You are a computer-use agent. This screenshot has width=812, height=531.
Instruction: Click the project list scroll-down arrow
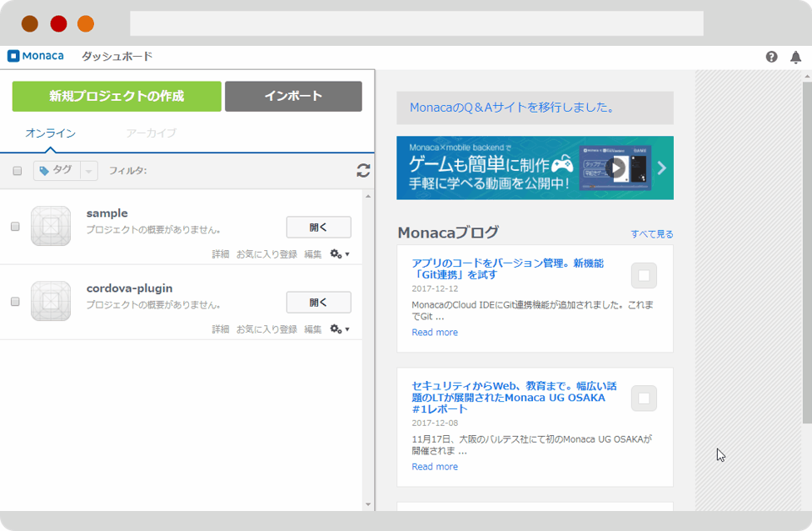368,504
